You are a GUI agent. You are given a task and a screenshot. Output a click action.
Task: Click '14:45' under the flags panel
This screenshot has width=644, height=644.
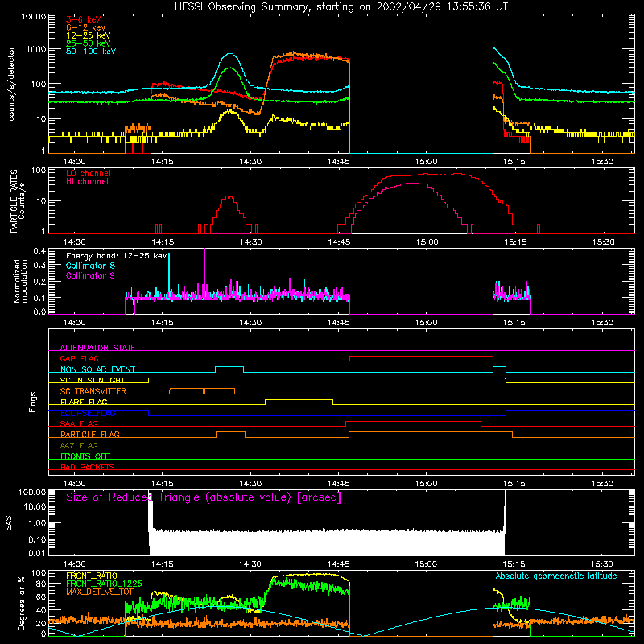[338, 484]
